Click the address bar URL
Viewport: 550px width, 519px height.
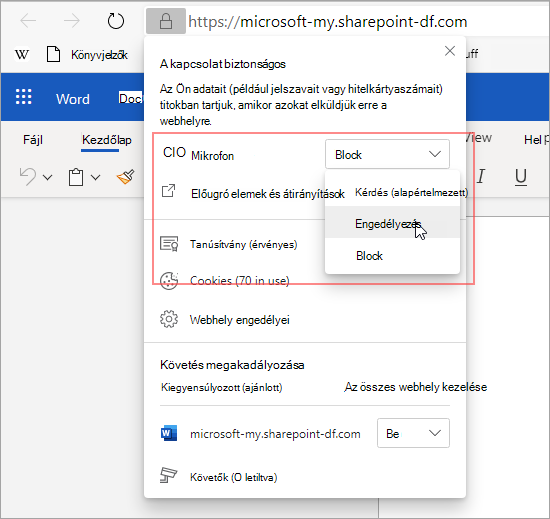tap(328, 22)
